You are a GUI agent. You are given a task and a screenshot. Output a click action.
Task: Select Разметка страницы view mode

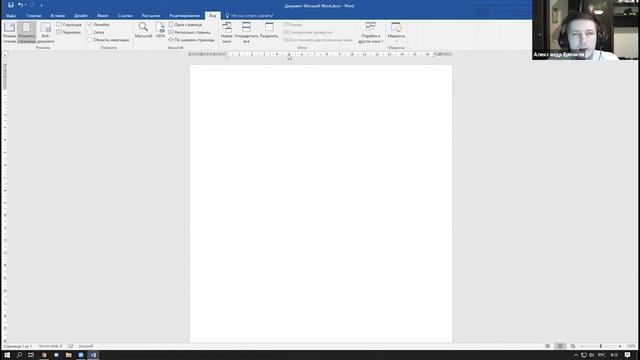coord(27,33)
